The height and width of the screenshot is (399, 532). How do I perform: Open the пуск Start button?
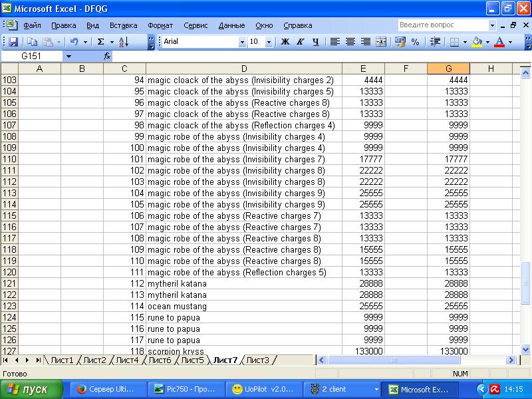coord(31,389)
